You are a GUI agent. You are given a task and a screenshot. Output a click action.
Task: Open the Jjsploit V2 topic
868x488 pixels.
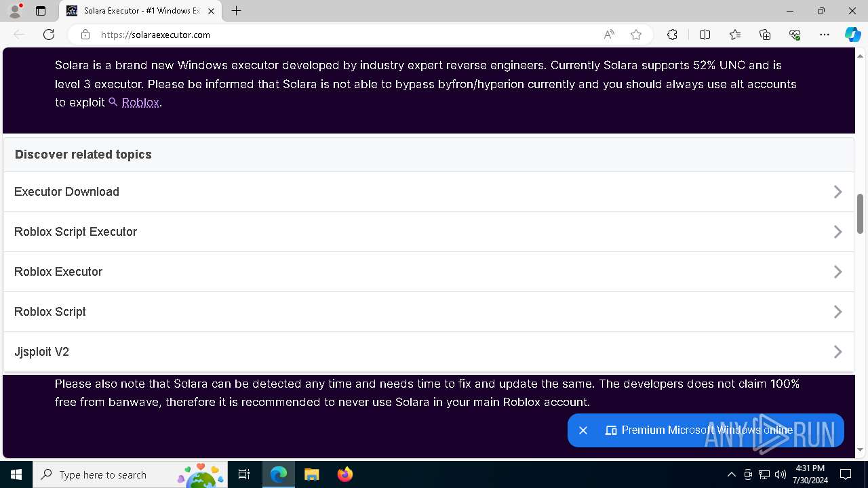429,352
